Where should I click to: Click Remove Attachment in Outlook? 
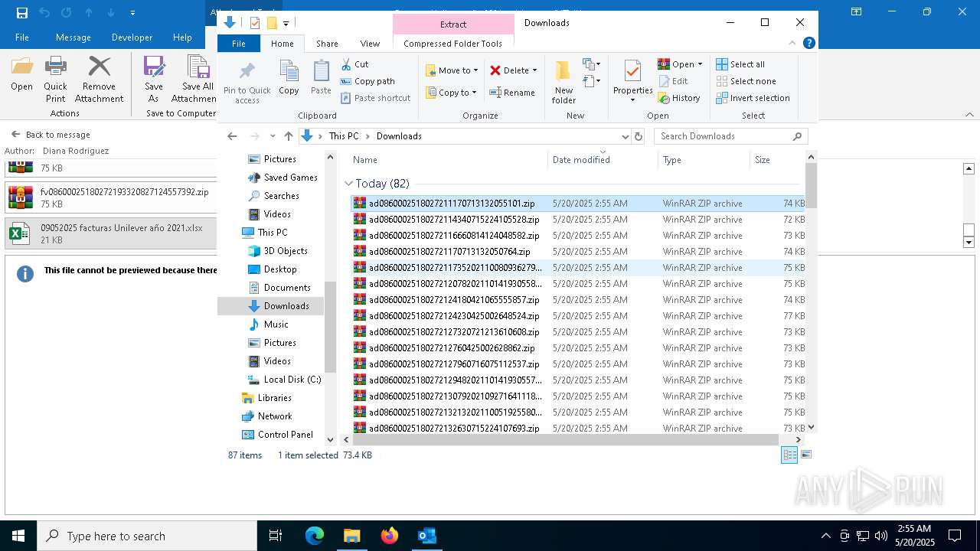[x=99, y=80]
